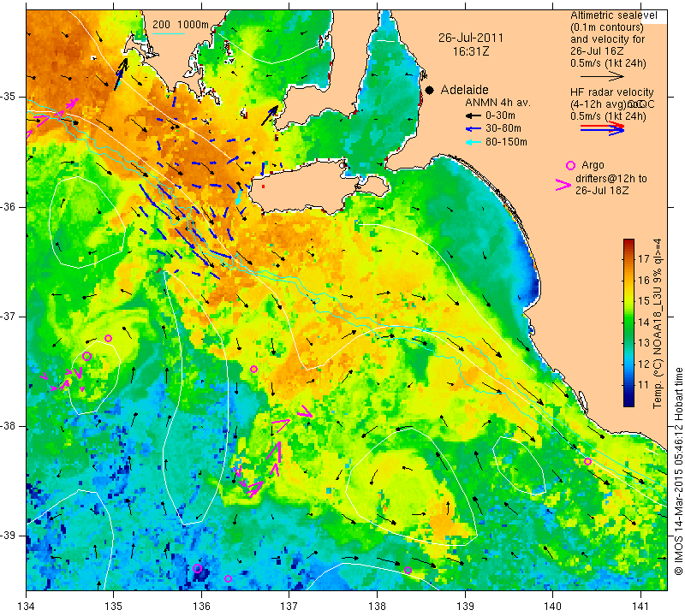Click the longitude axis label 137

click(x=289, y=607)
